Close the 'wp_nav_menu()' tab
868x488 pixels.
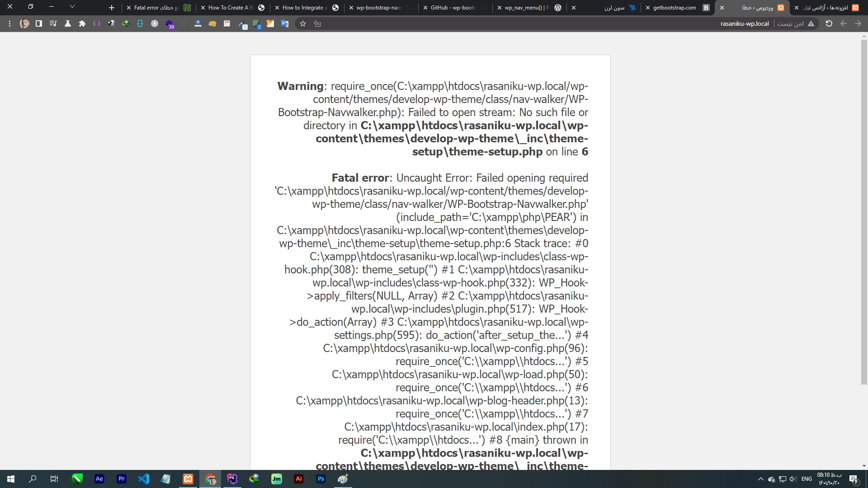[x=500, y=8]
